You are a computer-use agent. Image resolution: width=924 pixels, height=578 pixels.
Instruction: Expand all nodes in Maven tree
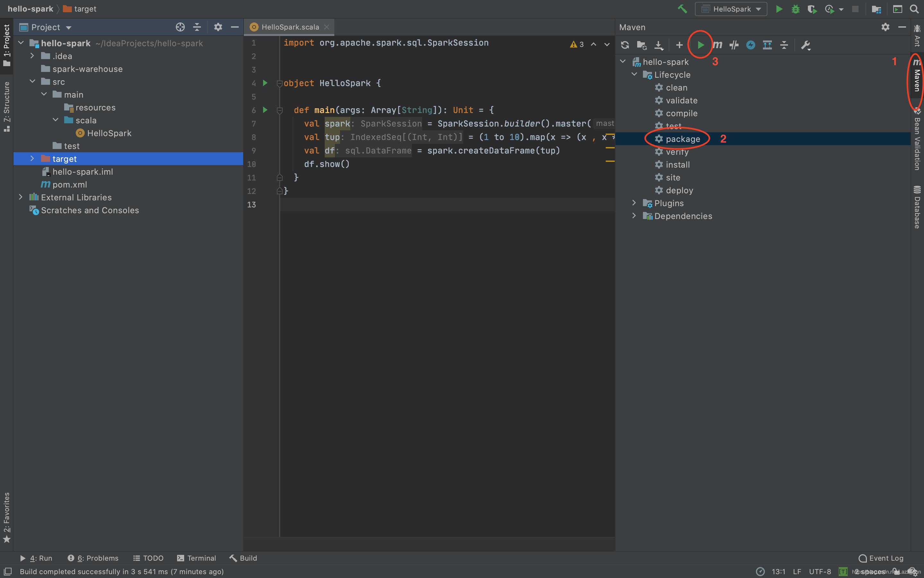coord(767,45)
